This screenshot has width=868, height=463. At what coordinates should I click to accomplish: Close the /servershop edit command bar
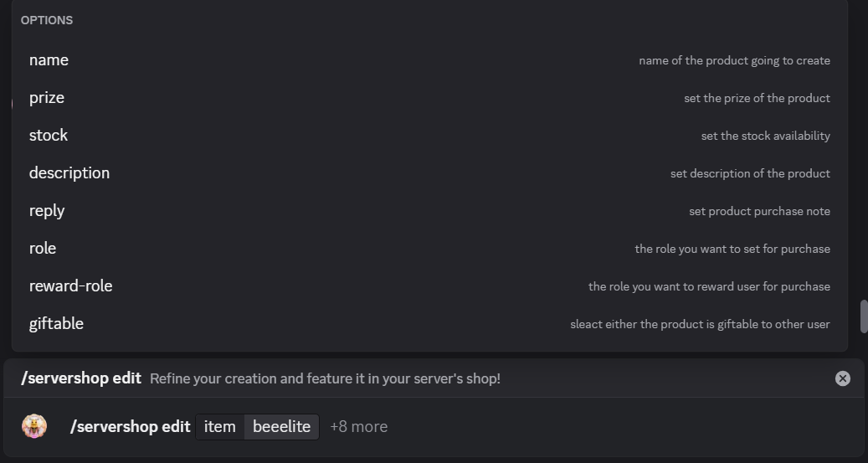[x=842, y=378]
